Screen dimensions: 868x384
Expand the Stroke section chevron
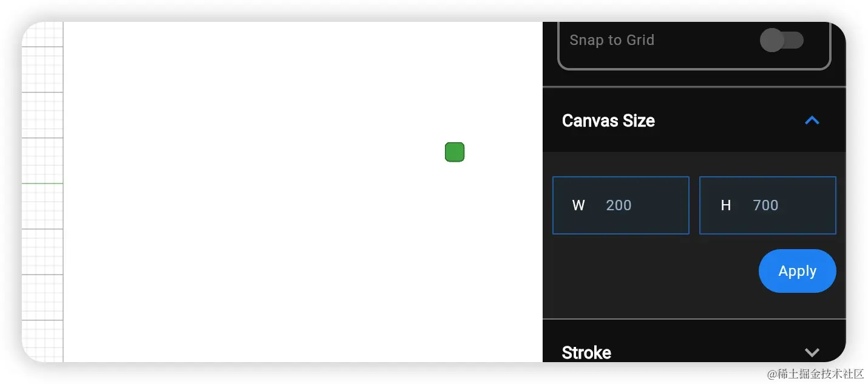[x=812, y=352]
